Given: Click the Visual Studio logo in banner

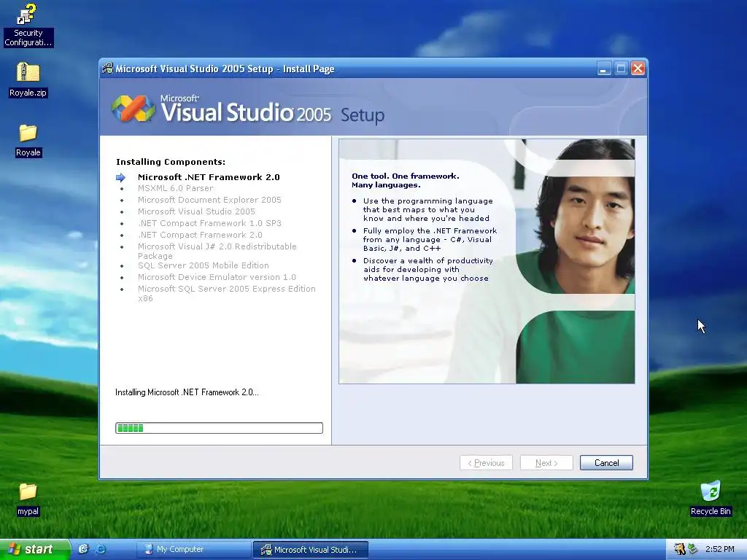Looking at the screenshot, I should [x=133, y=109].
